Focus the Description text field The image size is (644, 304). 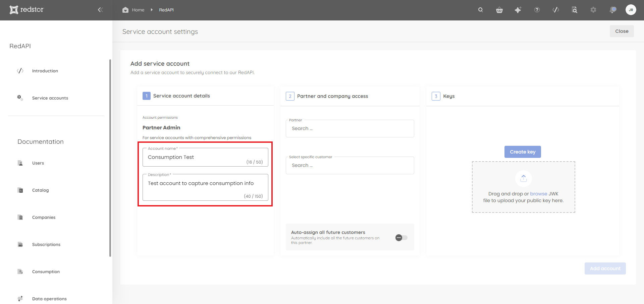pyautogui.click(x=205, y=187)
